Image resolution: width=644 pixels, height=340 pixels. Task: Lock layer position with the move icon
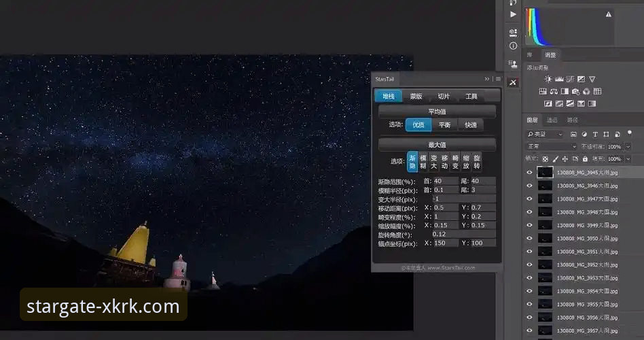pyautogui.click(x=565, y=158)
